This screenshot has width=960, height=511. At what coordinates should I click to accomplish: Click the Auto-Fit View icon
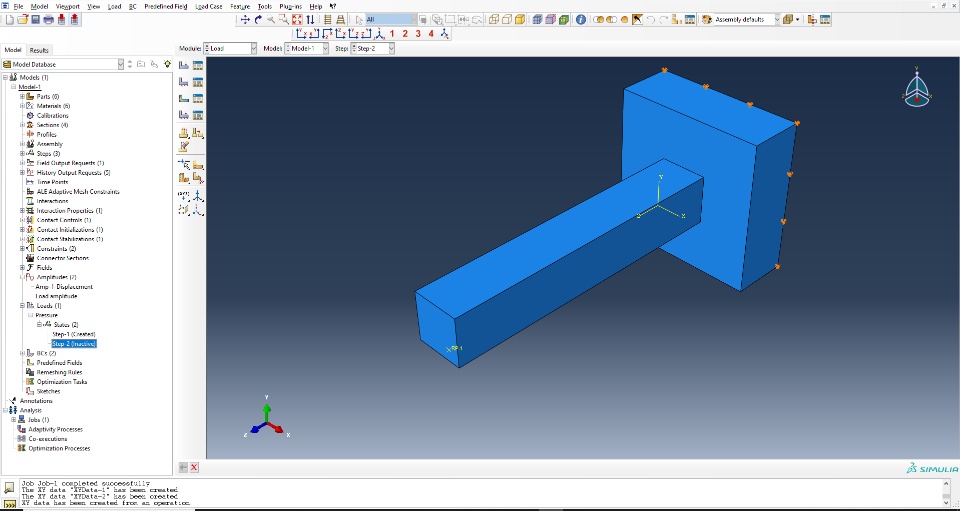(x=297, y=20)
